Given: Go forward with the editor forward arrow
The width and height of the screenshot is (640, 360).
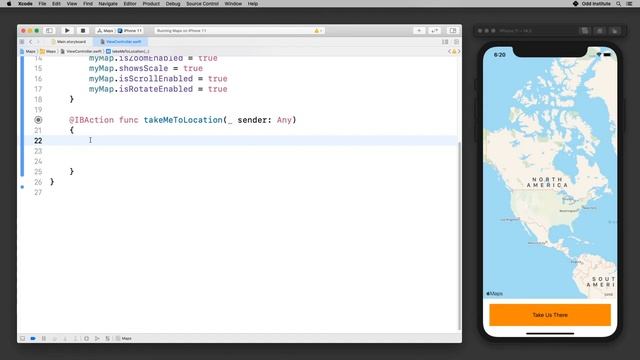Looking at the screenshot, I should coord(38,42).
